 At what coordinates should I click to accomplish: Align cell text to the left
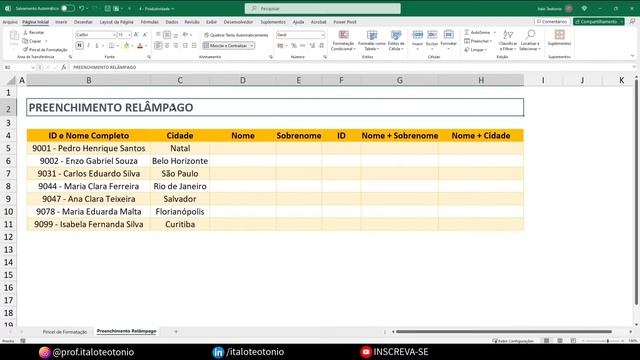coord(158,46)
